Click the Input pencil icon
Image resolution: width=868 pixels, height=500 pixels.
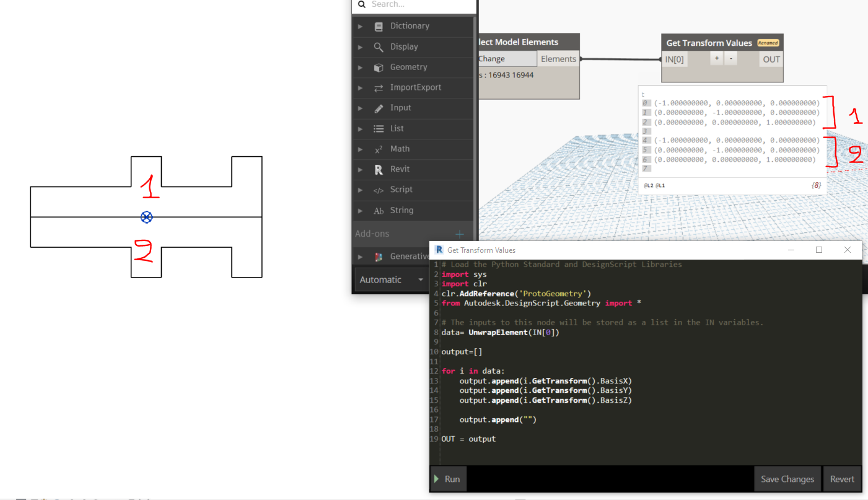[x=379, y=108]
